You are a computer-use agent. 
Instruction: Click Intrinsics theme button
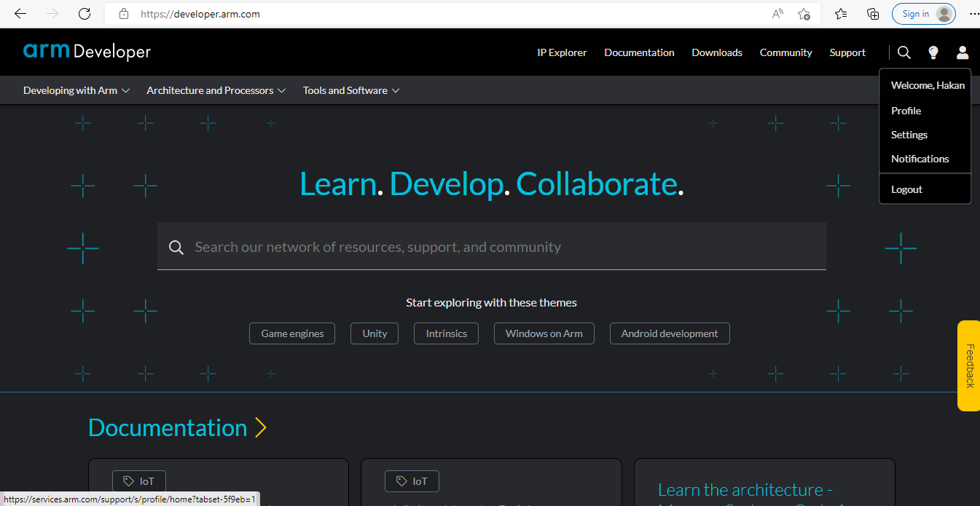[446, 333]
